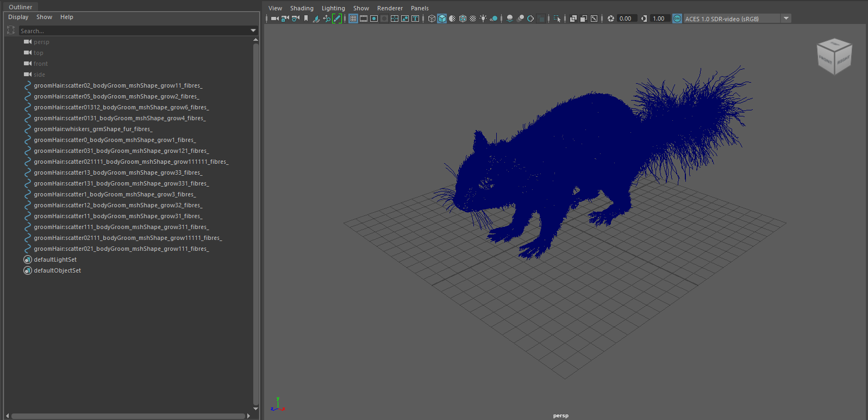The width and height of the screenshot is (868, 420).
Task: Toggle the Gate Mask button
Action: coord(384,18)
